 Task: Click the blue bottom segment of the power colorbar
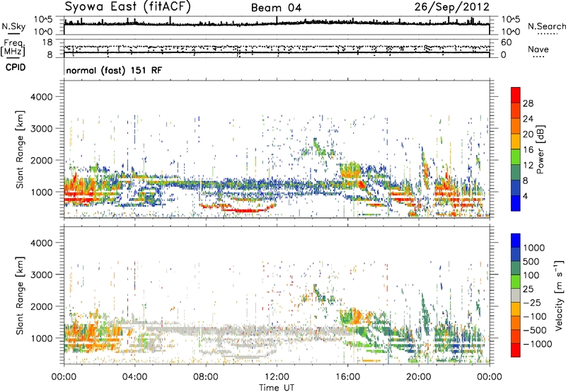[x=516, y=203]
